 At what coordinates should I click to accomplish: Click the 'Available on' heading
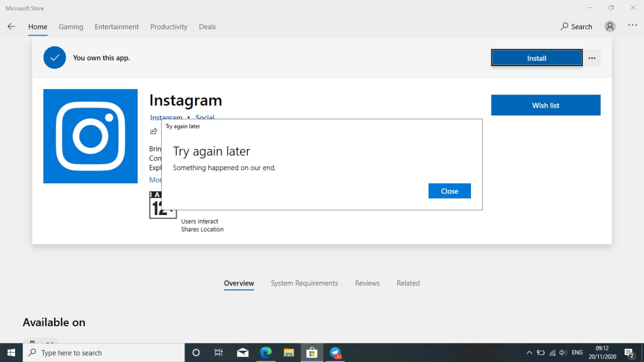point(54,322)
